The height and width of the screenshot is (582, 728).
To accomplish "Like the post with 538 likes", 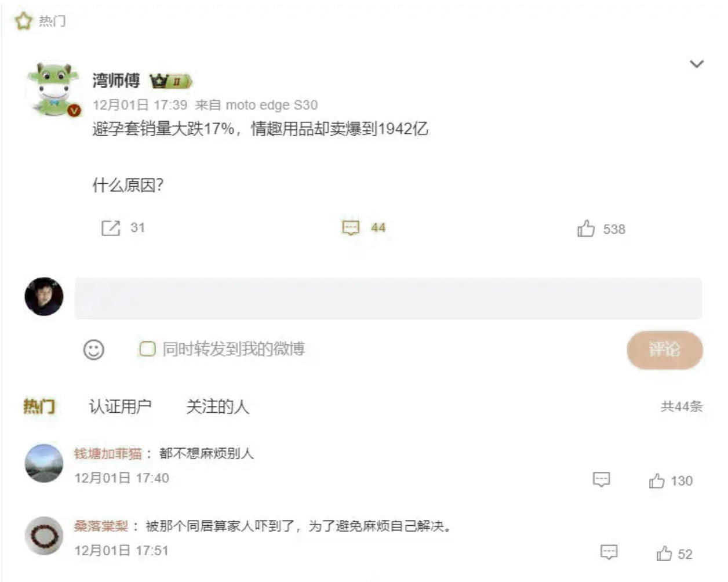I will click(x=586, y=229).
